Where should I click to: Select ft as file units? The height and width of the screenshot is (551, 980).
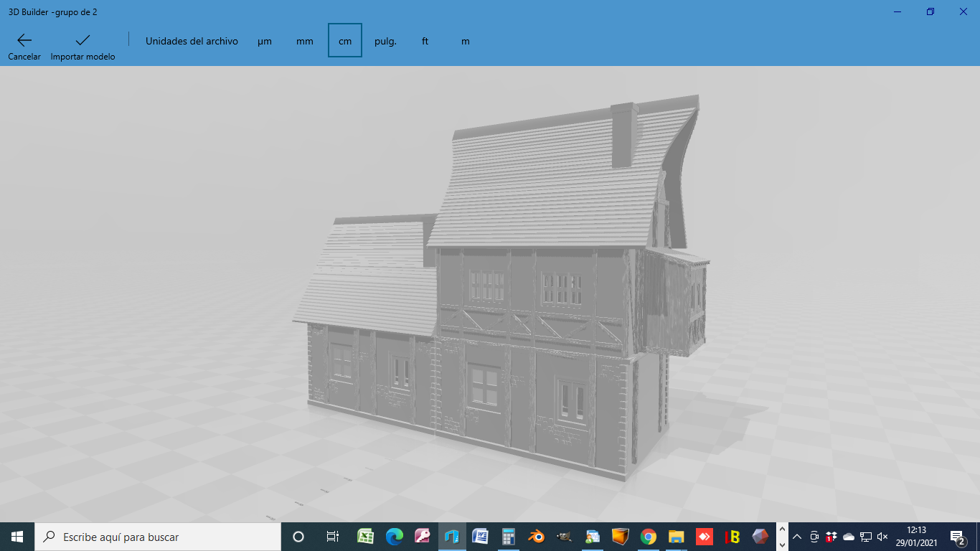pyautogui.click(x=425, y=41)
